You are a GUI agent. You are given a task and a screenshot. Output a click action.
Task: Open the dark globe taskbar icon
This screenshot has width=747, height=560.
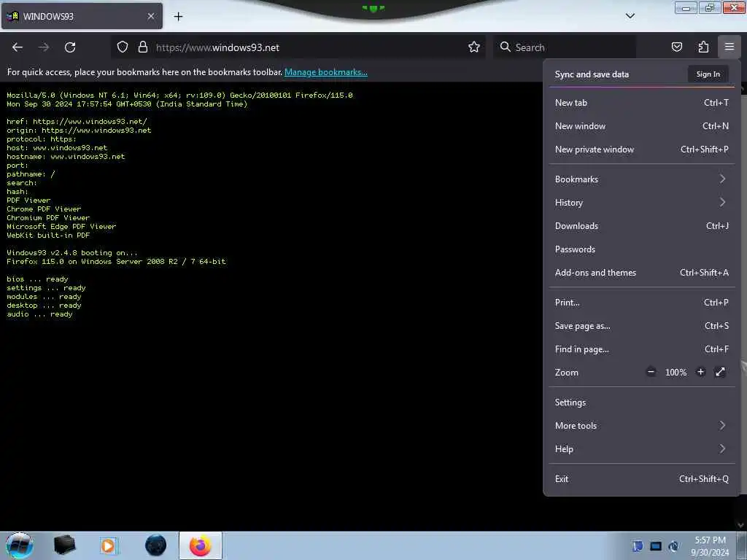pyautogui.click(x=156, y=545)
